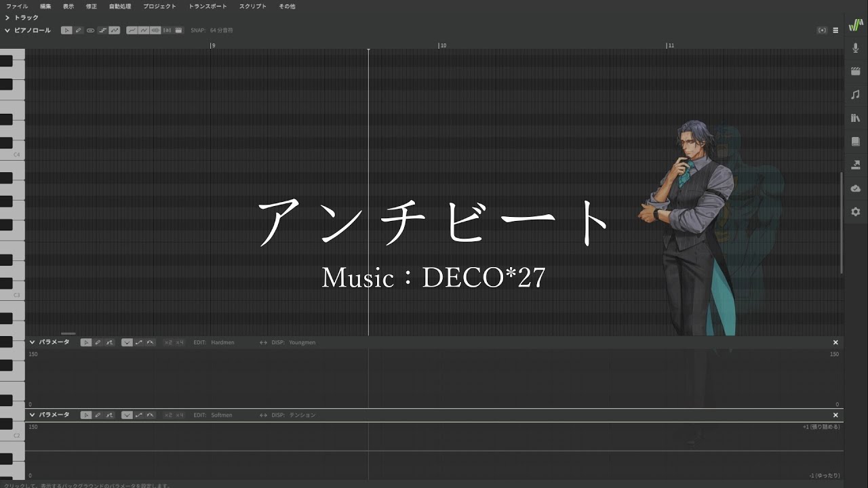
Task: Collapse the ピアノロール section
Action: click(7, 30)
